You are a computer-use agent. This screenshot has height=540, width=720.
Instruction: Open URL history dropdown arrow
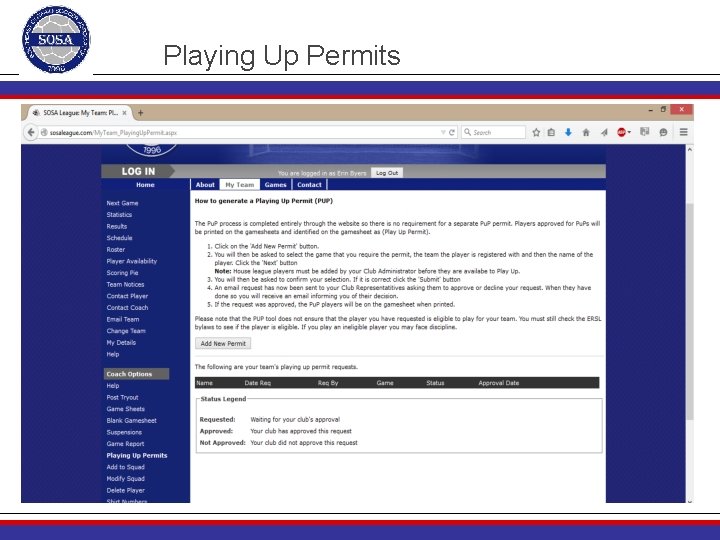(443, 132)
